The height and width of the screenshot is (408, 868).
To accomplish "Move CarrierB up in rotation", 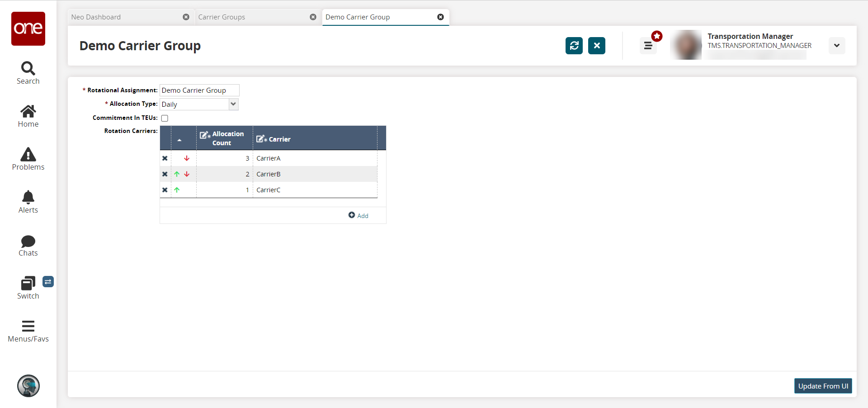I will [177, 174].
